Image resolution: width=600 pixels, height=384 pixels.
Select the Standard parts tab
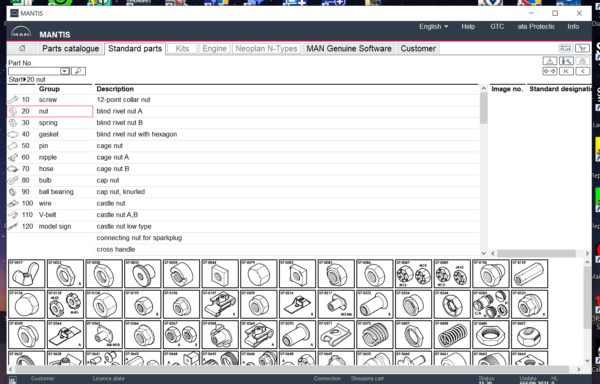[135, 49]
